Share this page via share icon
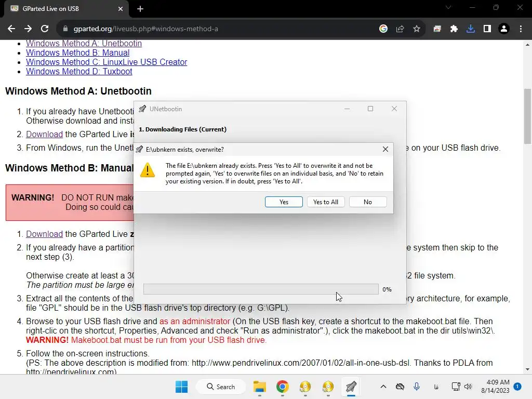This screenshot has height=399, width=532. pyautogui.click(x=400, y=29)
